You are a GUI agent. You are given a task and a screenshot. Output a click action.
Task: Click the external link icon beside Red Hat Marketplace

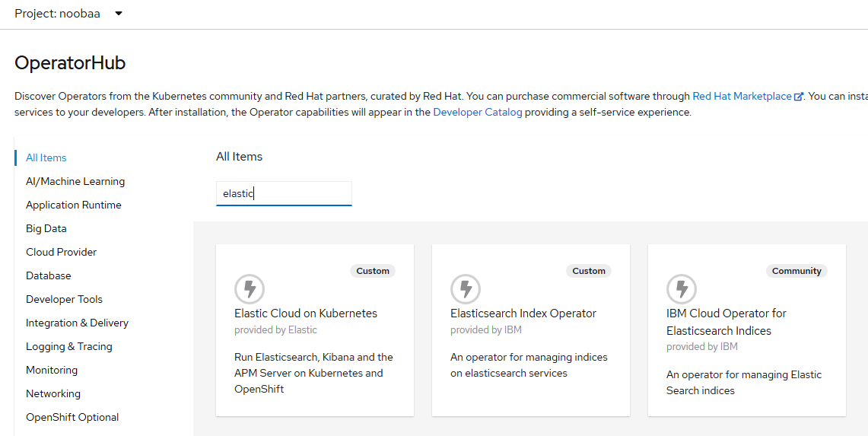click(798, 97)
